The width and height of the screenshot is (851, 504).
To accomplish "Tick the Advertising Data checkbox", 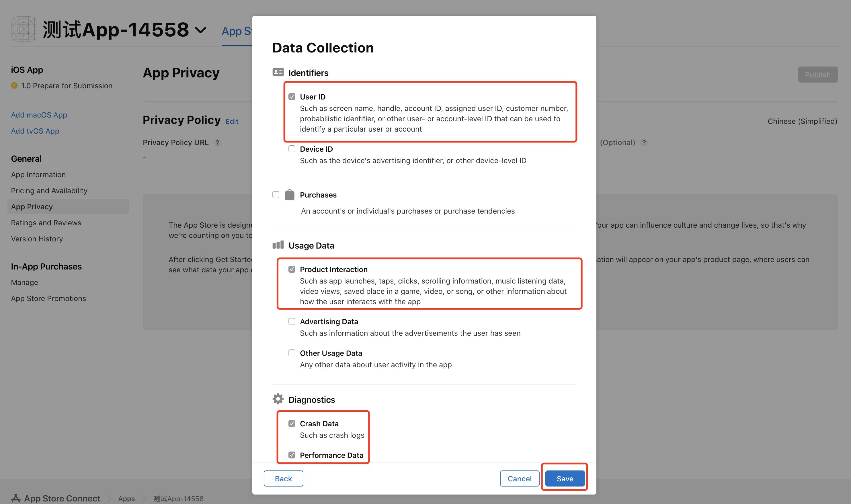I will pos(292,322).
